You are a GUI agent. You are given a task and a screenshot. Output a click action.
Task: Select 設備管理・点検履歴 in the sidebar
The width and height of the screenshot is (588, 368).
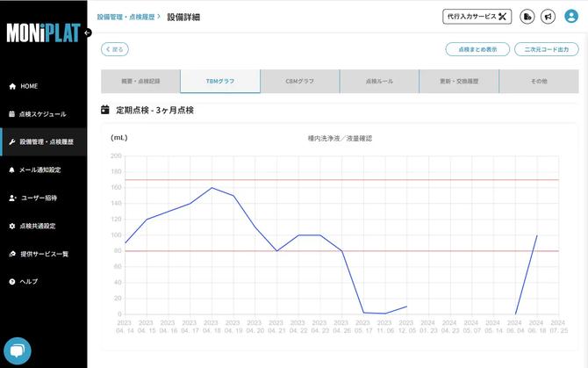43,141
